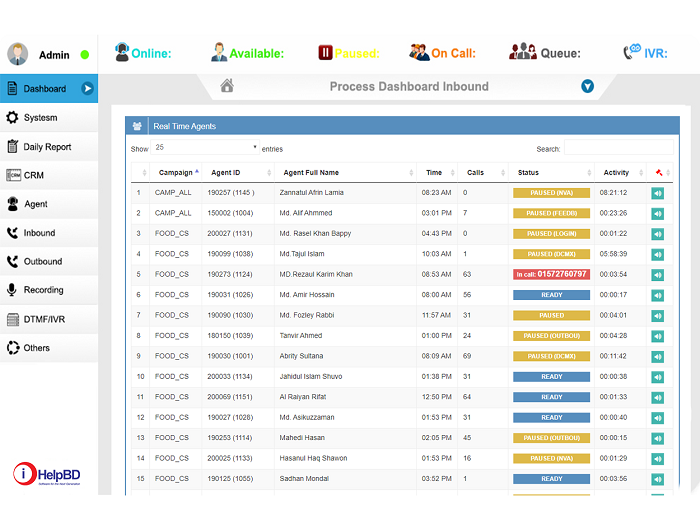
Task: Click the listen speaker icon for Md. Amir Hossain
Action: click(657, 295)
